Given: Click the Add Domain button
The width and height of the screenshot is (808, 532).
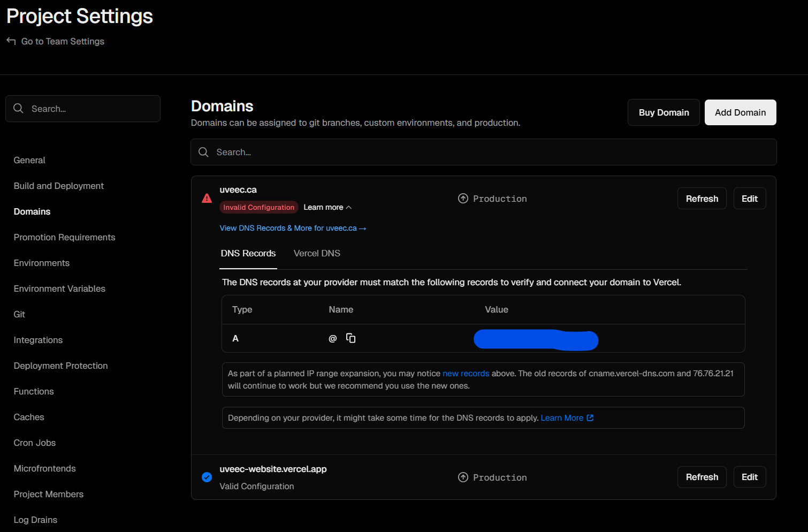Looking at the screenshot, I should 741,112.
